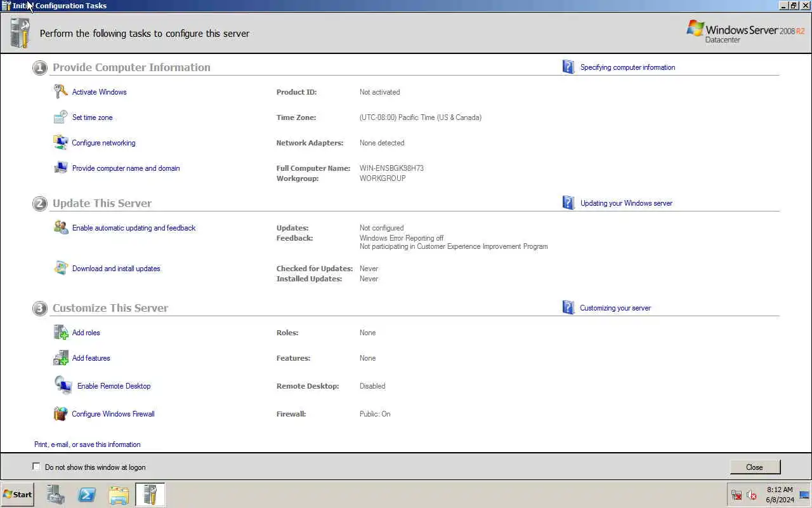Click 'Public: On' firewall status

pos(375,414)
